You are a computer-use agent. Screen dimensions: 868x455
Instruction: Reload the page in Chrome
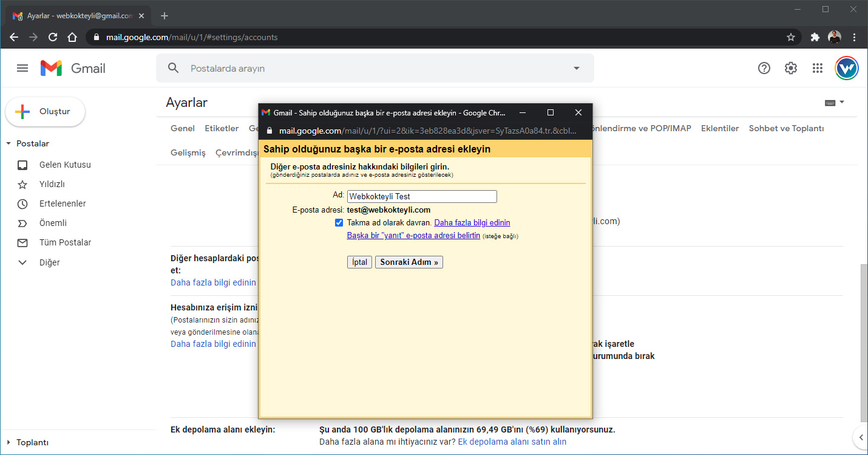(x=53, y=37)
